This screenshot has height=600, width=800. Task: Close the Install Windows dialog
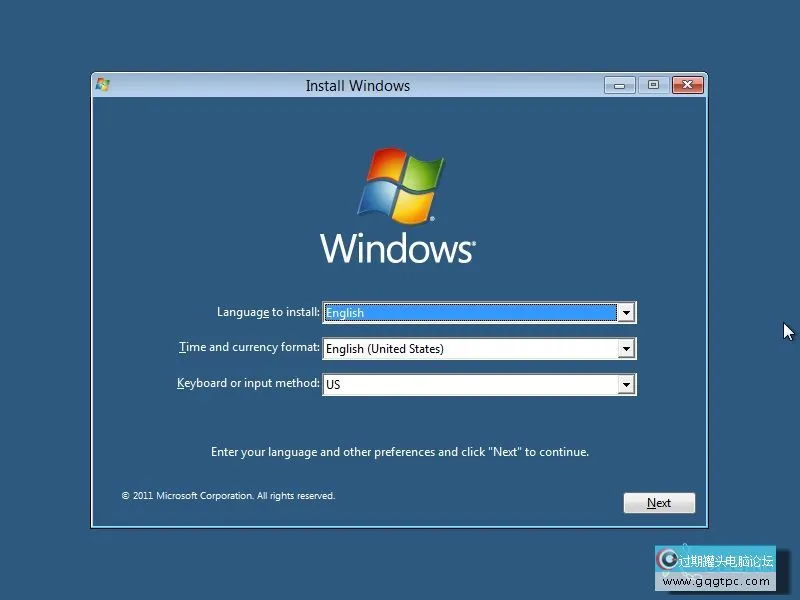point(687,86)
